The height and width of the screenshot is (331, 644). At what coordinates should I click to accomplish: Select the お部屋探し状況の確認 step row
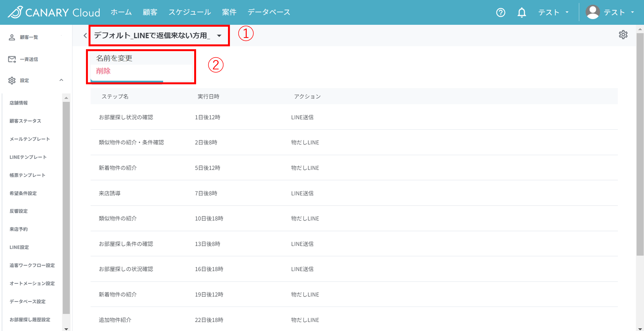pos(354,117)
